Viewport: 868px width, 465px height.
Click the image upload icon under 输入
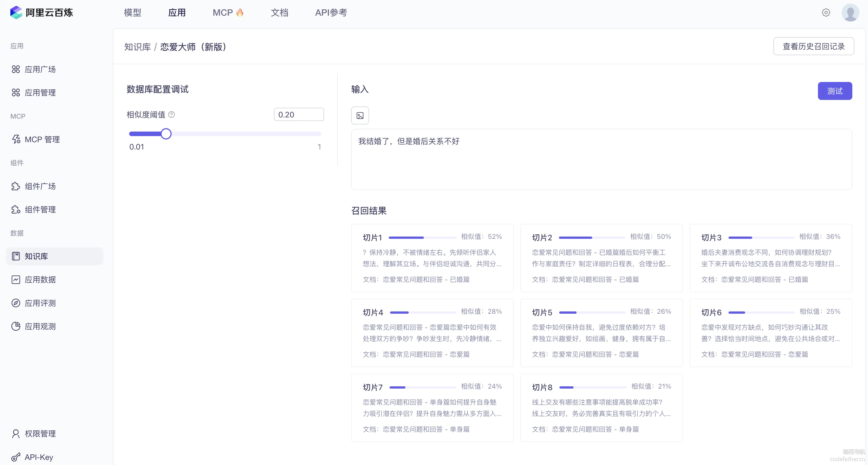(x=360, y=116)
